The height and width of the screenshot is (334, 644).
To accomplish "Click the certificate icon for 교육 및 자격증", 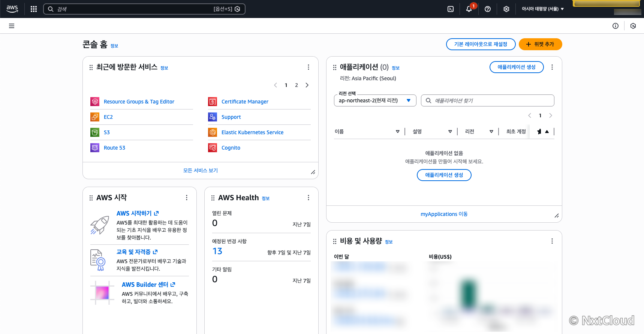I will click(x=98, y=260).
